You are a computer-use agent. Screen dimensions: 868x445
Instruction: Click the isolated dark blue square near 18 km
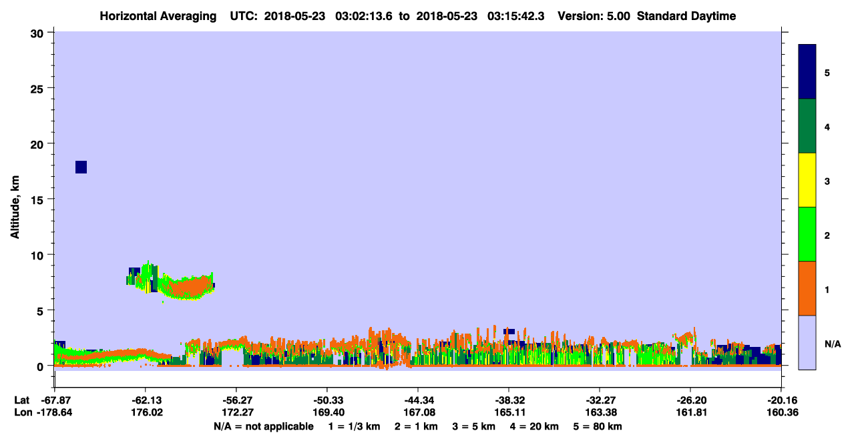click(81, 167)
